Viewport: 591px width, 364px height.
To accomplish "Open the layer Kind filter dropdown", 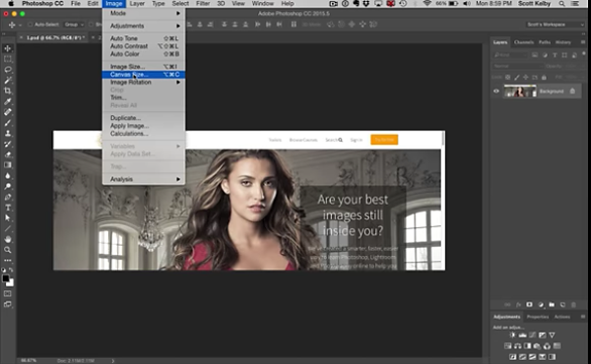I will coord(510,55).
